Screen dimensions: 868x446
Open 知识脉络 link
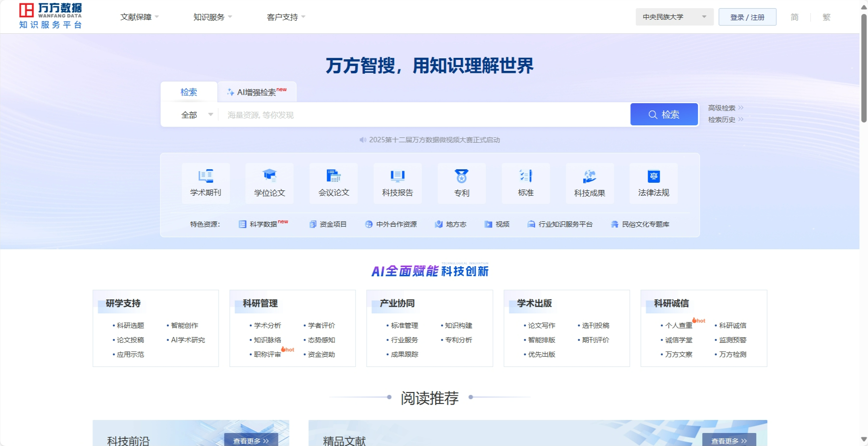tap(267, 340)
